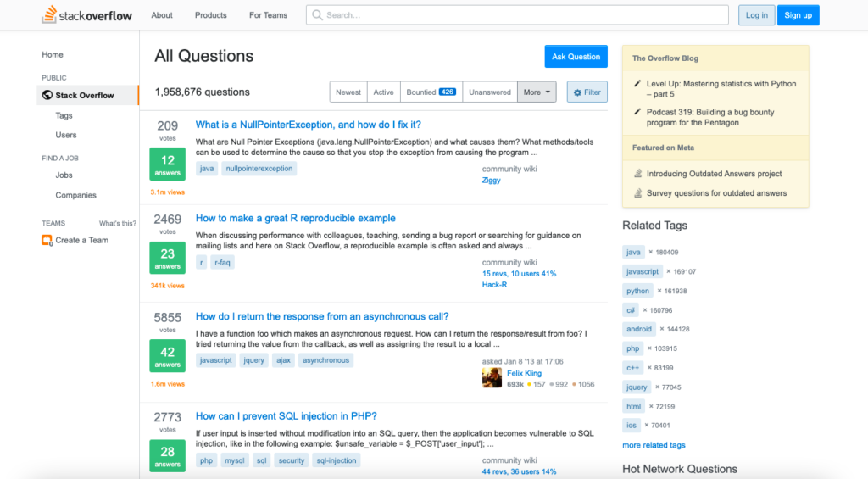The height and width of the screenshot is (479, 868).
Task: Select the javascript related tag
Action: click(642, 271)
